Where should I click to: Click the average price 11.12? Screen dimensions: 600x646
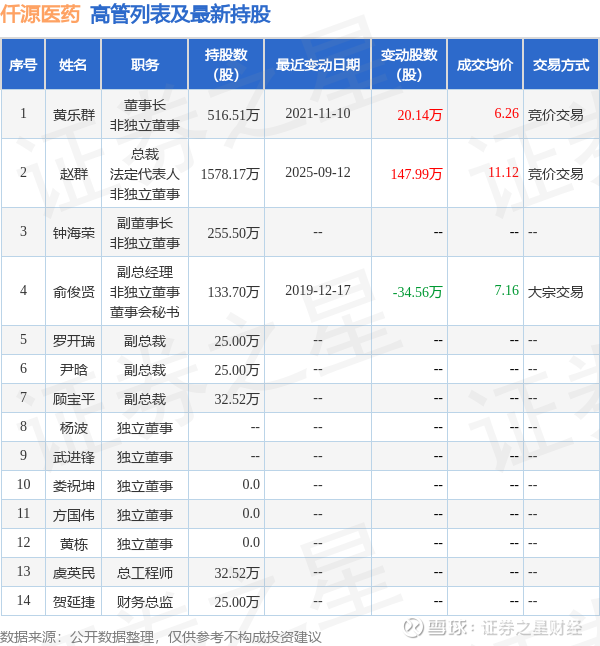click(503, 172)
